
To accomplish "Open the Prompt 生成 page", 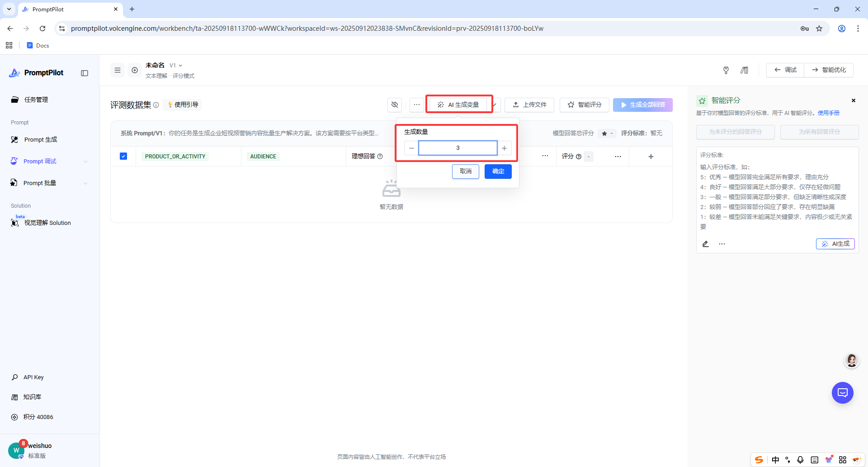I will click(x=41, y=139).
